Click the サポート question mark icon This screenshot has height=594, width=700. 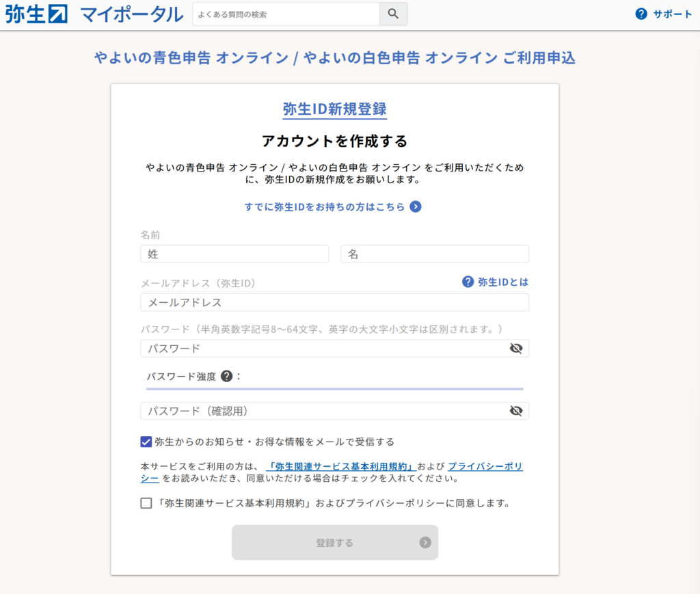pyautogui.click(x=641, y=13)
